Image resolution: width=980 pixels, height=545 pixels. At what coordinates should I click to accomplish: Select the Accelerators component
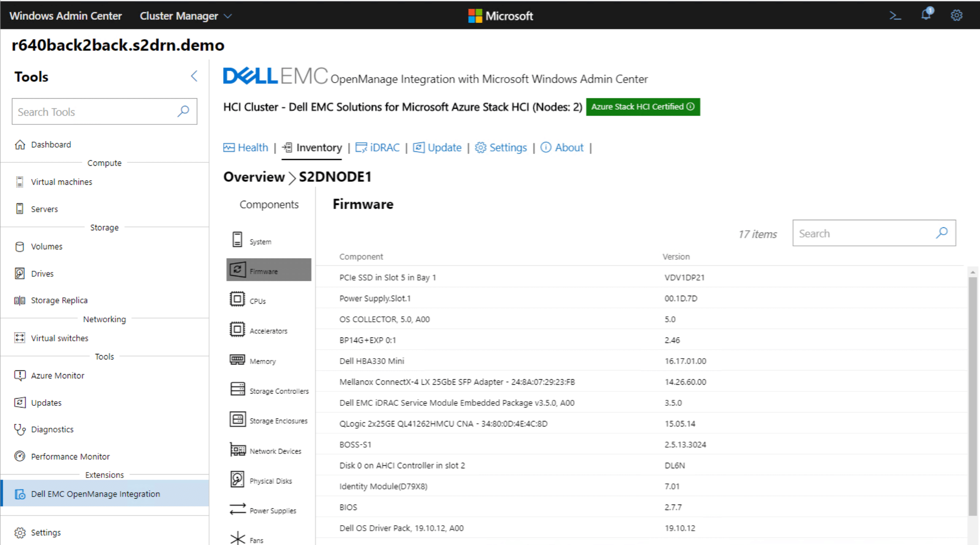pos(269,330)
